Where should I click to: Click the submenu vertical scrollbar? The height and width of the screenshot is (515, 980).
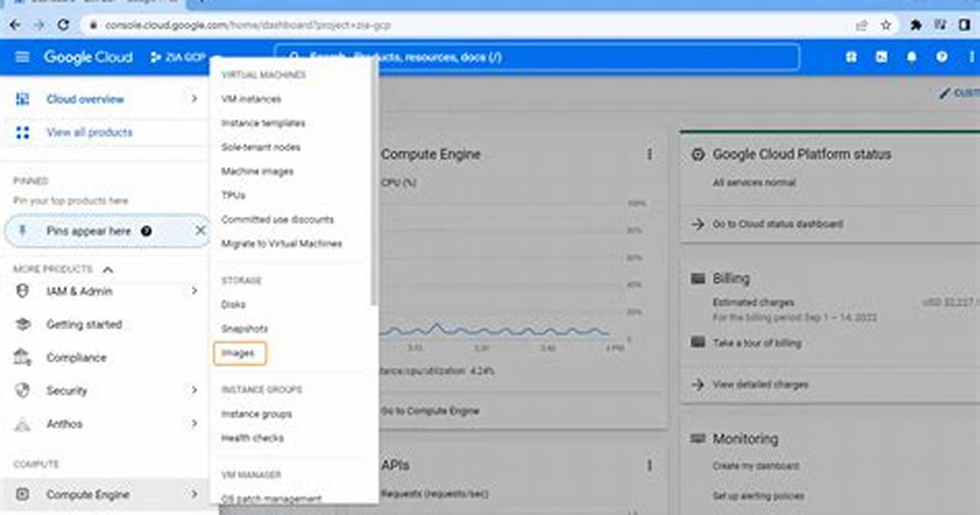pyautogui.click(x=374, y=181)
